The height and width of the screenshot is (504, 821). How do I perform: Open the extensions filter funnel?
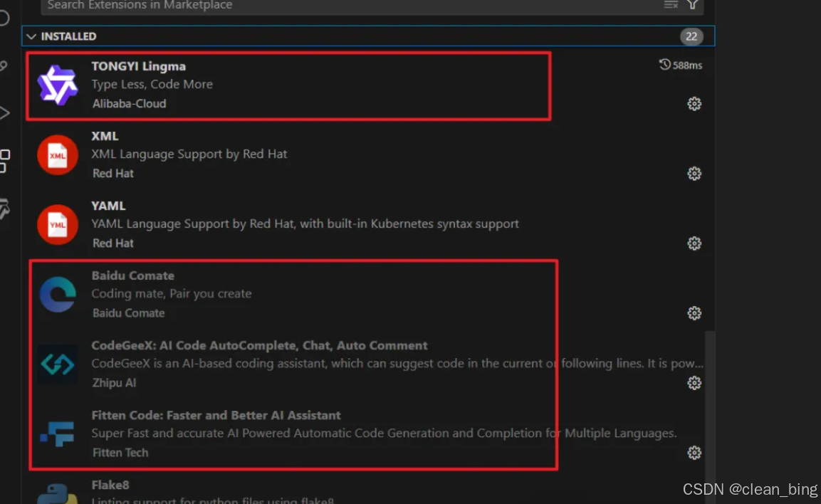[x=693, y=5]
